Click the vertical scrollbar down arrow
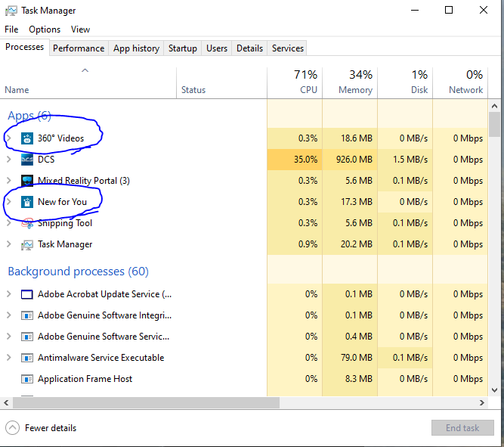This screenshot has width=504, height=447. (495, 390)
